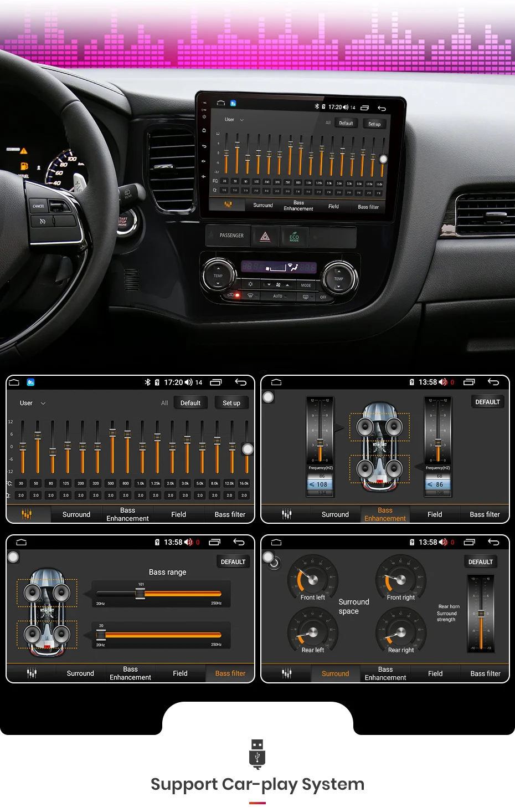Switch to Surround tab on equalizer screen
The width and height of the screenshot is (515, 812).
[x=76, y=514]
